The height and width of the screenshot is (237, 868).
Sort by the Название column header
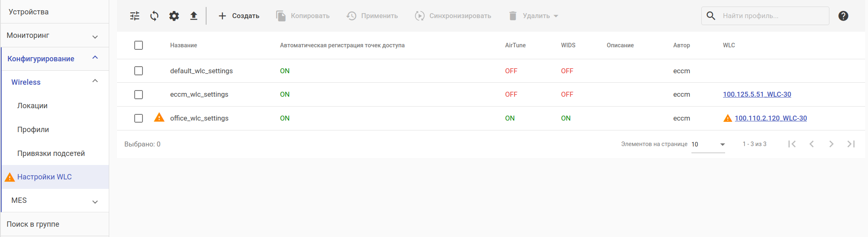tap(184, 45)
